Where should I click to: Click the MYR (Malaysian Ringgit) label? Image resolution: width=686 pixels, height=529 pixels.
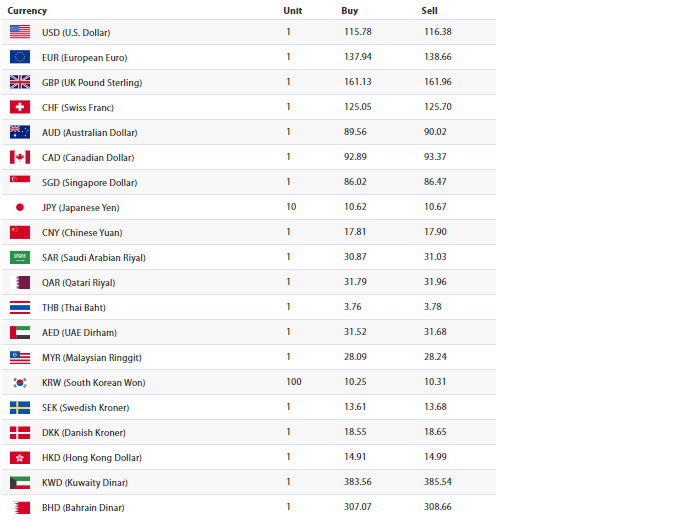[x=91, y=357]
